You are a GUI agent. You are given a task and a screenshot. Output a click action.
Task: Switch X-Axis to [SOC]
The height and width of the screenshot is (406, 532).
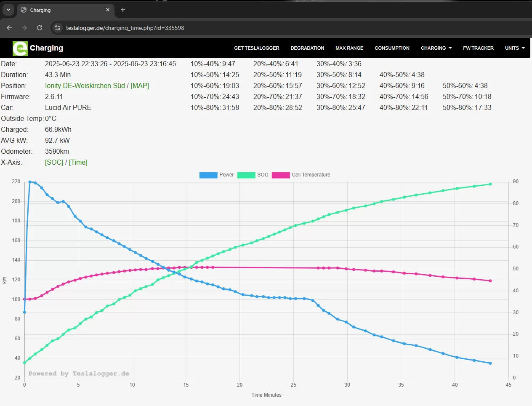pyautogui.click(x=54, y=162)
